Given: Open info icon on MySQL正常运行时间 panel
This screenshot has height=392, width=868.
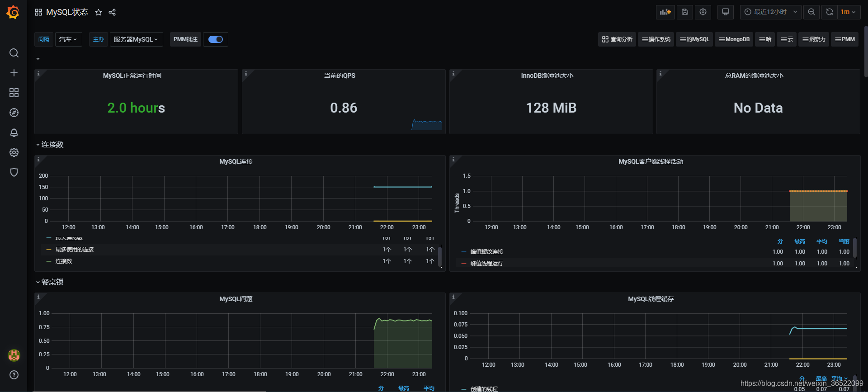Looking at the screenshot, I should (x=38, y=73).
